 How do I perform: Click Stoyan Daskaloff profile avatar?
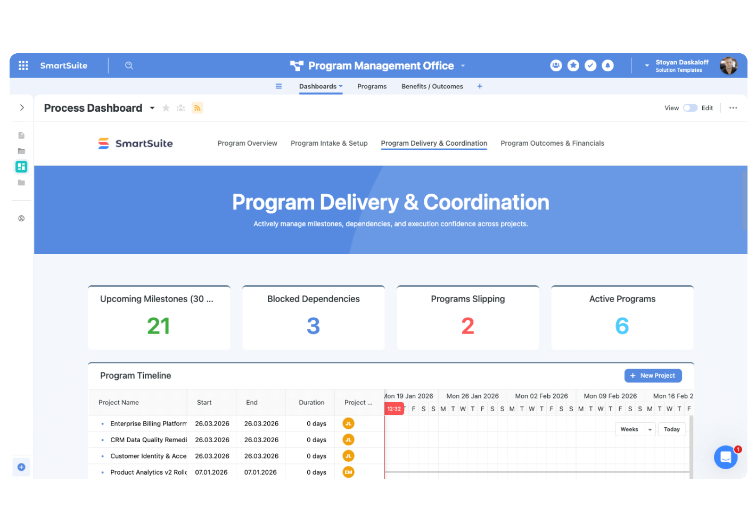click(728, 65)
